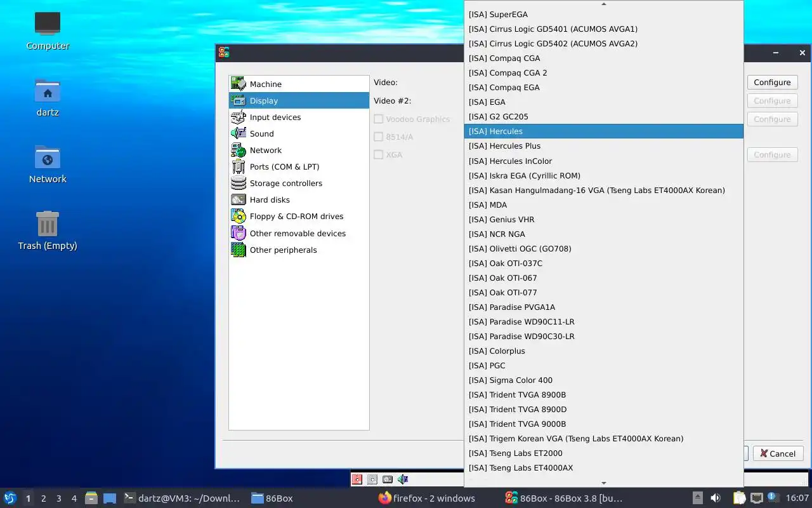Select [ISA] Paradise PVGA1A

604,307
